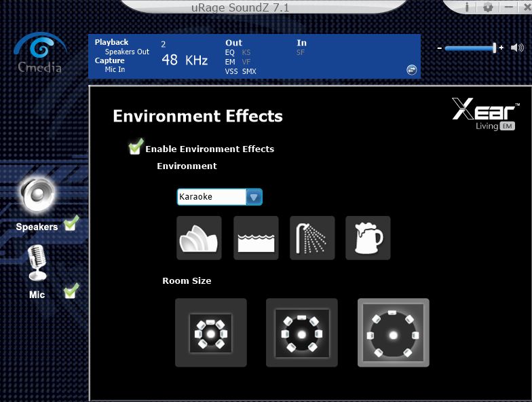Viewport: 532px width, 402px height.
Task: Click SMX indicator under Out
Action: pos(249,71)
